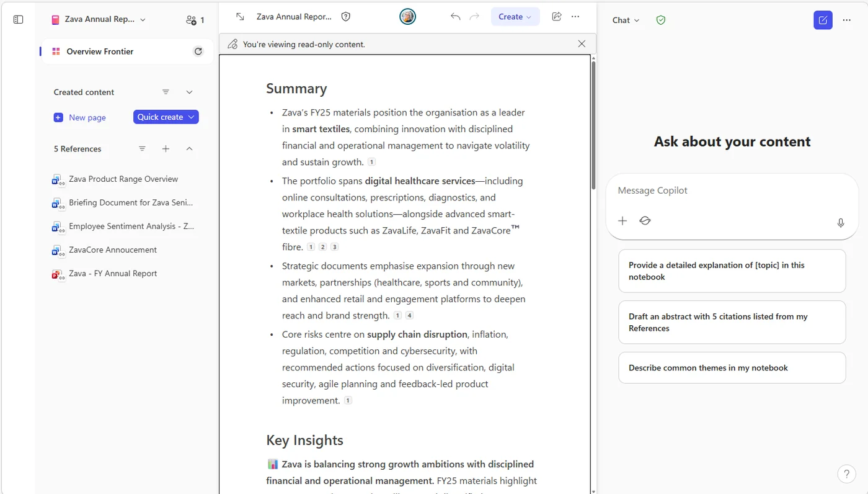Open citation 3 after ZavaCore fibre

tap(334, 247)
